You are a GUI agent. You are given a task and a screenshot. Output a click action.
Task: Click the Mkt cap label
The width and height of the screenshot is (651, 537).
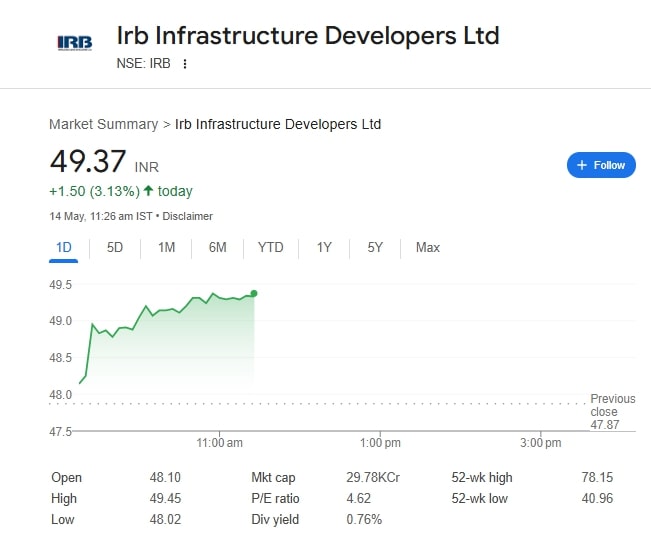point(273,478)
